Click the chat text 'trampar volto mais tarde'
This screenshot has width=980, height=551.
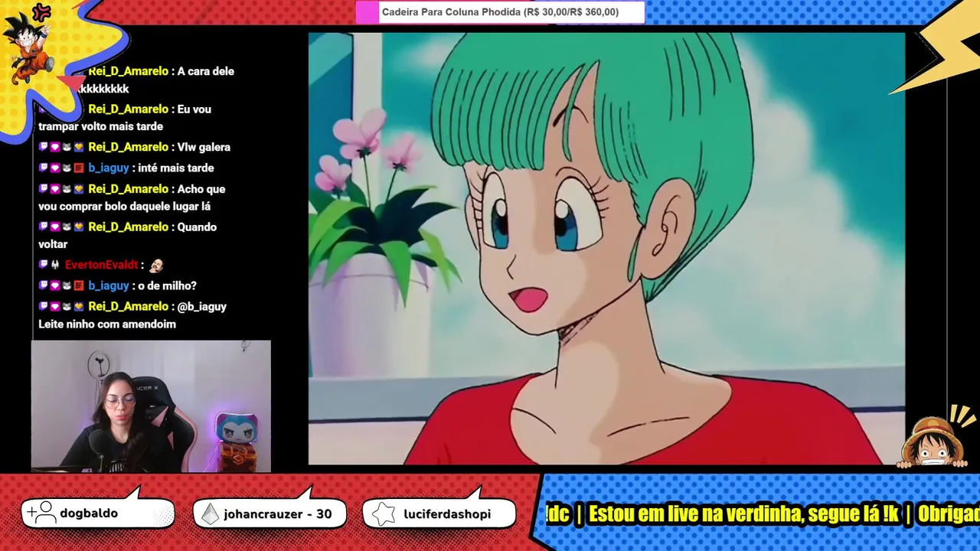pyautogui.click(x=101, y=127)
